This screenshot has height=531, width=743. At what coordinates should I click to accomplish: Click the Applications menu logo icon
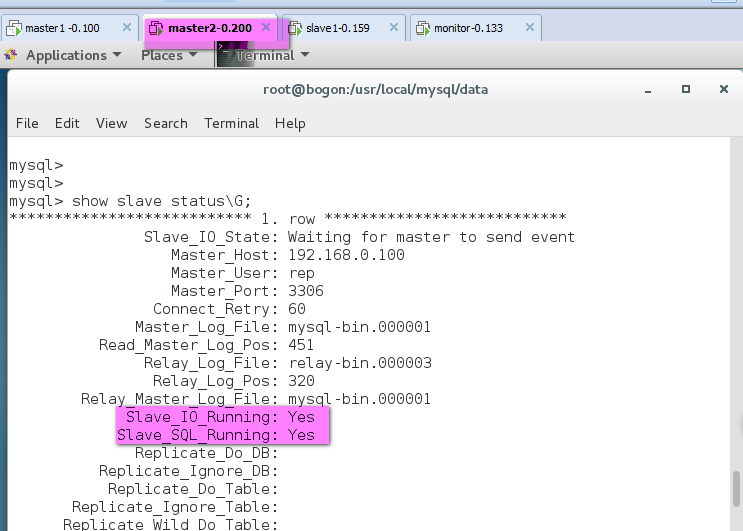(11, 55)
